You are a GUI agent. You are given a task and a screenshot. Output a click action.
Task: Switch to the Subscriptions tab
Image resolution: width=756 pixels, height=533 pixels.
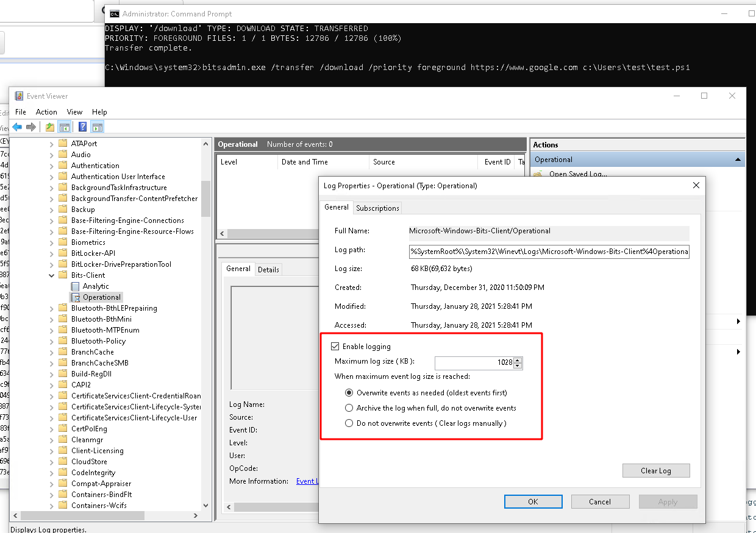[377, 208]
